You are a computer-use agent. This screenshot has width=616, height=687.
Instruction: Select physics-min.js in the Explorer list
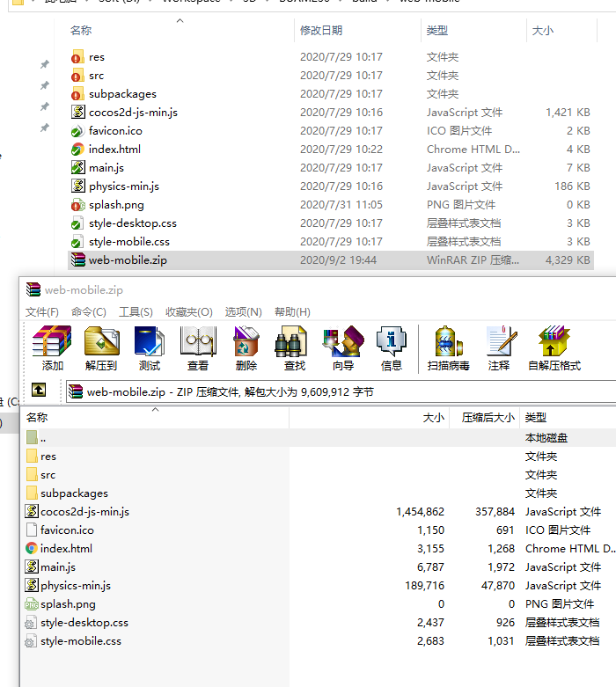click(124, 186)
